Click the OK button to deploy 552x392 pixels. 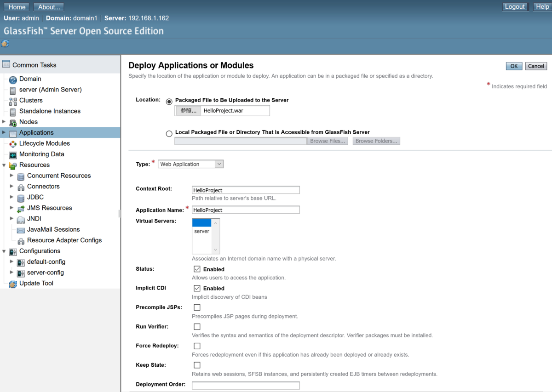tap(514, 66)
